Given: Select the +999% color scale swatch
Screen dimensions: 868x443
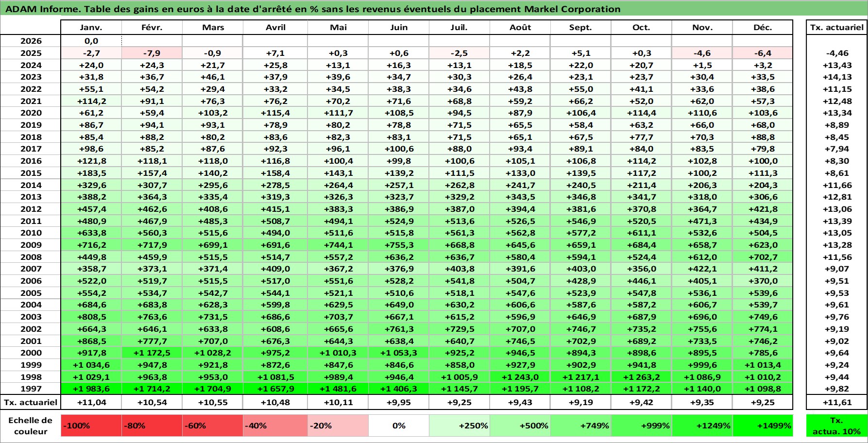Looking at the screenshot, I should [641, 426].
